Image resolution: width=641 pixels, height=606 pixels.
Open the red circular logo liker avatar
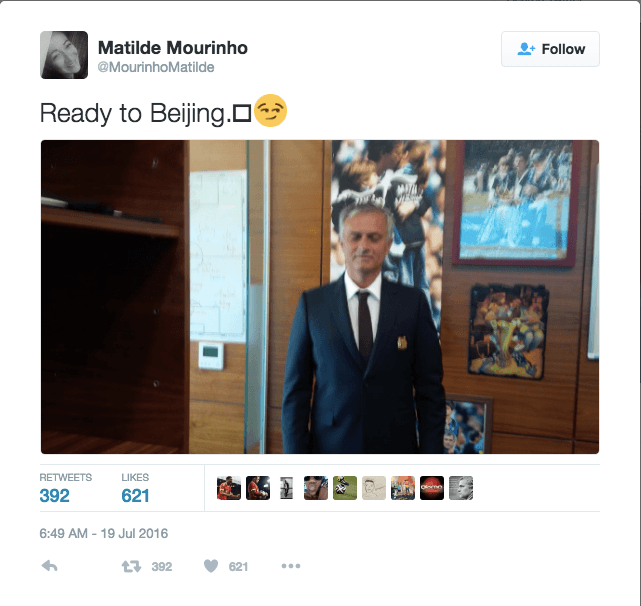pos(432,488)
